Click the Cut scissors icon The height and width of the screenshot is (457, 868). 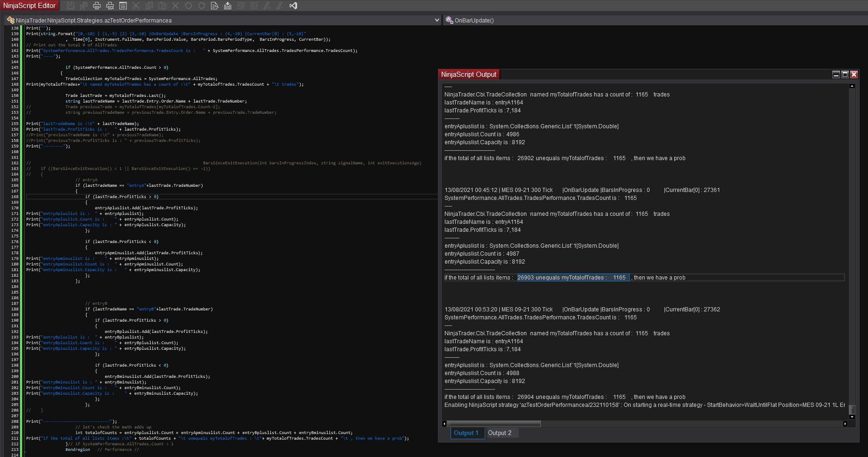coord(136,6)
